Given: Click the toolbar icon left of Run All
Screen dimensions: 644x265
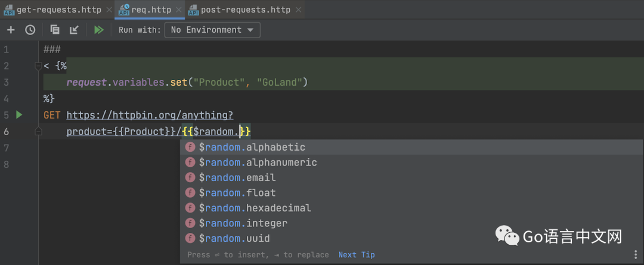Looking at the screenshot, I should point(74,30).
